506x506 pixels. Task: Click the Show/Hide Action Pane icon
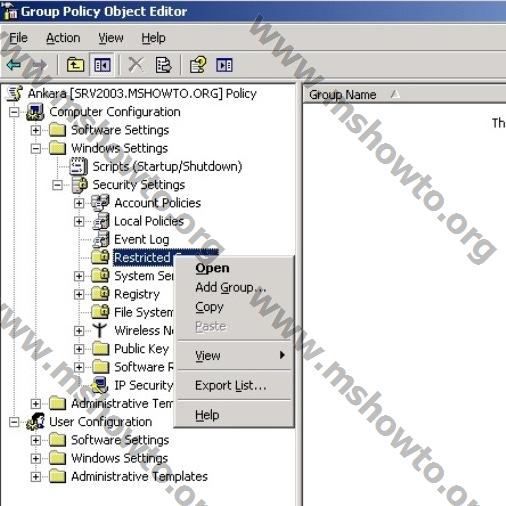click(224, 65)
